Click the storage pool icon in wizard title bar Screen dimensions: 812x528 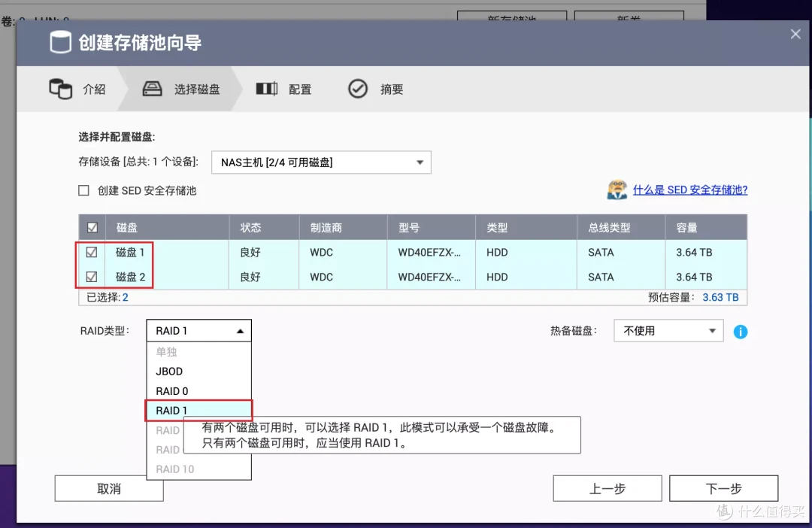tap(61, 41)
